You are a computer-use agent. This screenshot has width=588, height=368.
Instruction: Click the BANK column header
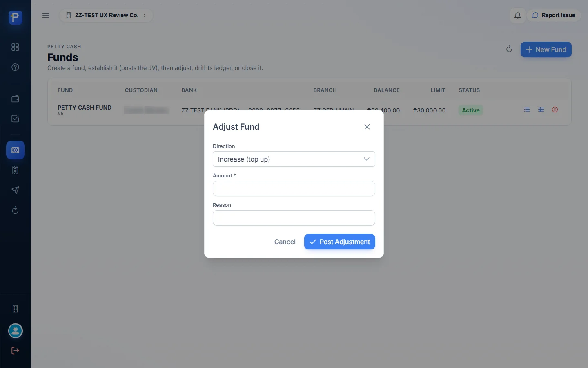point(189,90)
